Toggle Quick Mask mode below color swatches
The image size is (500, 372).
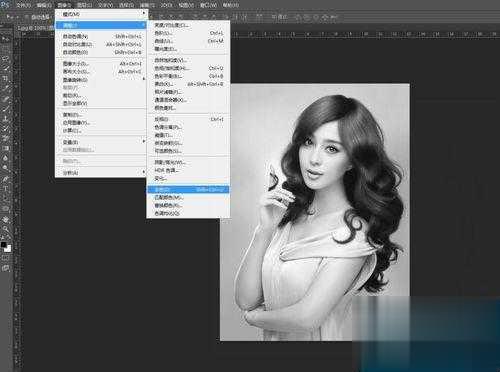[x=6, y=258]
